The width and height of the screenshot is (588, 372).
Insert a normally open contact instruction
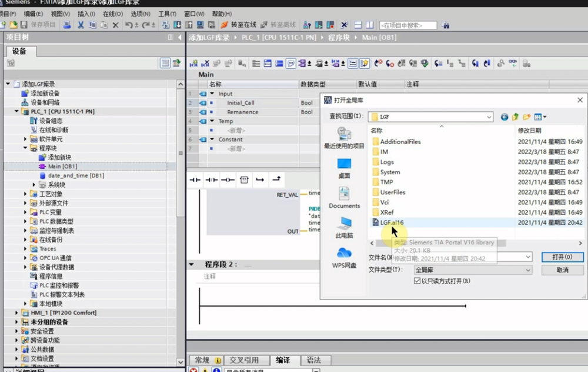pyautogui.click(x=195, y=180)
